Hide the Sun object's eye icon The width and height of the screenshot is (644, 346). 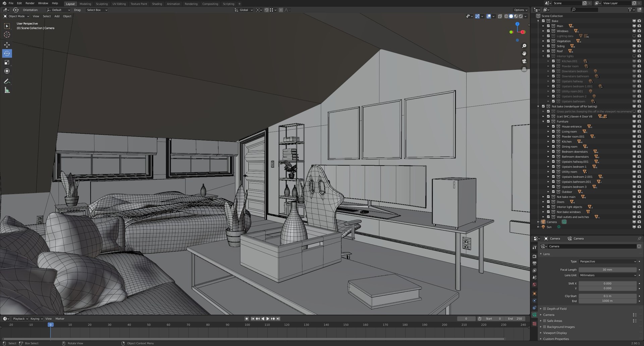tap(634, 227)
